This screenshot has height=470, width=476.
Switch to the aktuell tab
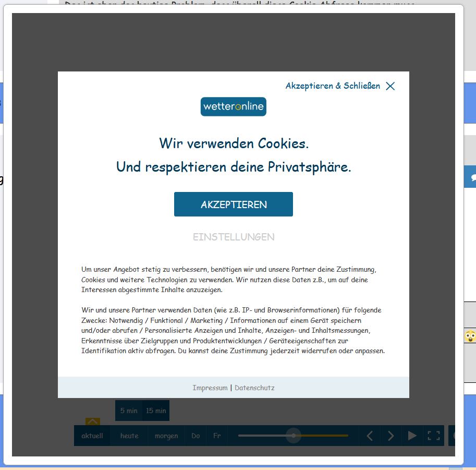tap(92, 436)
